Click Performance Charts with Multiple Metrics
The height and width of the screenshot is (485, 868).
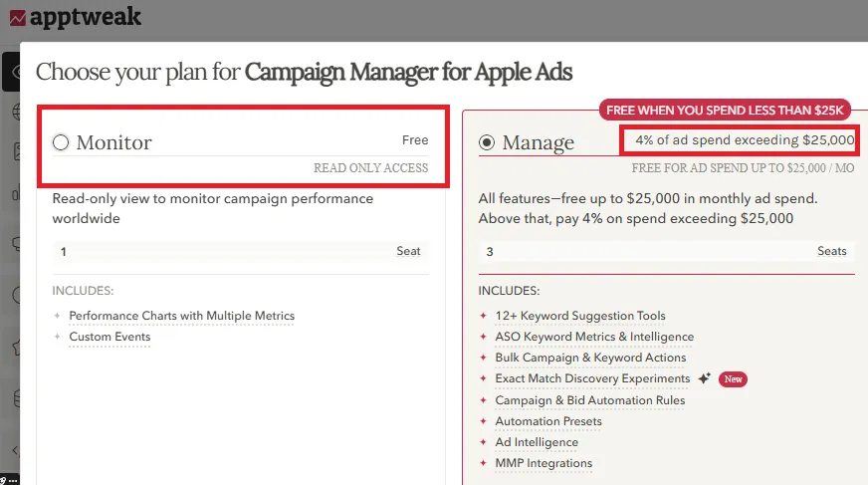(x=181, y=316)
